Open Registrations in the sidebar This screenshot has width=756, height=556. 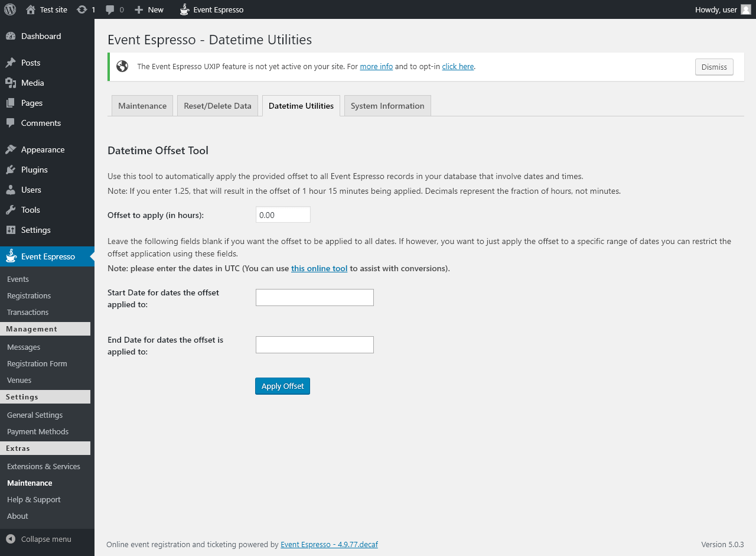(29, 295)
